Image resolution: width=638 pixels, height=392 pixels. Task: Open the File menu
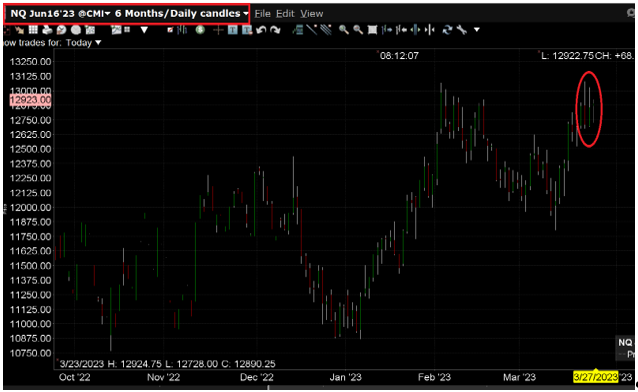click(x=262, y=13)
